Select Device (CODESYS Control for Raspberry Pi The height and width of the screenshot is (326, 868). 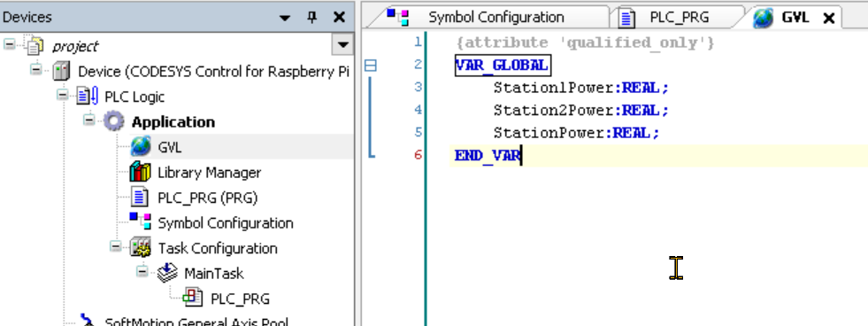[213, 72]
